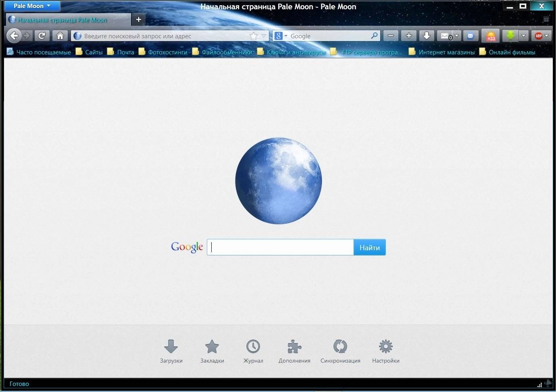Select the Начальная страница Pale Moon tab

point(69,20)
